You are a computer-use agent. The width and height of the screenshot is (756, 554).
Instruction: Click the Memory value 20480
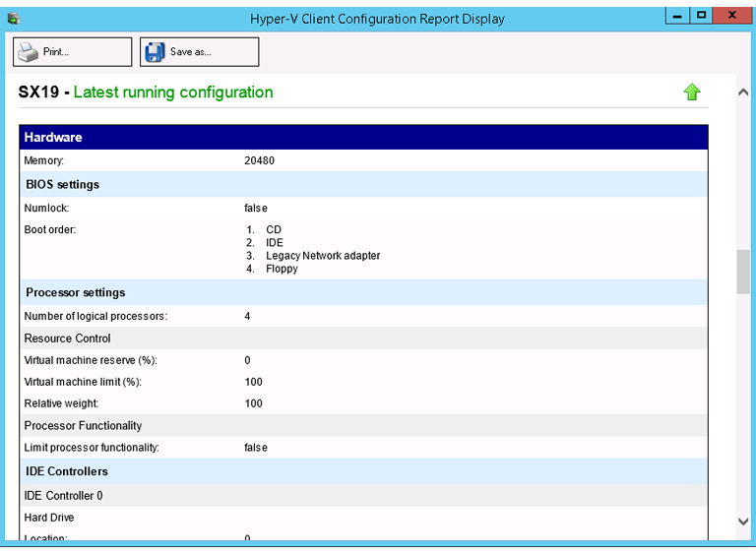[x=260, y=160]
